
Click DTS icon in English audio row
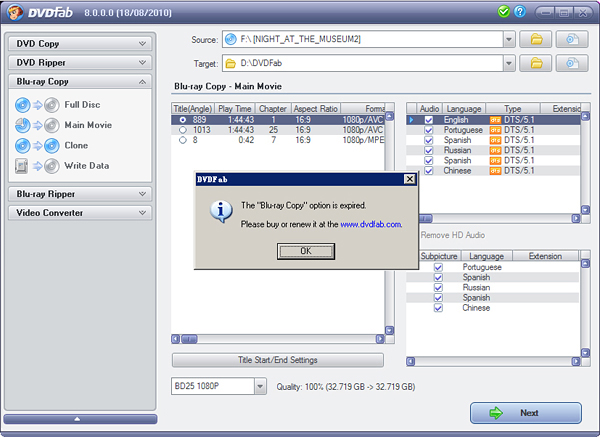tap(495, 120)
